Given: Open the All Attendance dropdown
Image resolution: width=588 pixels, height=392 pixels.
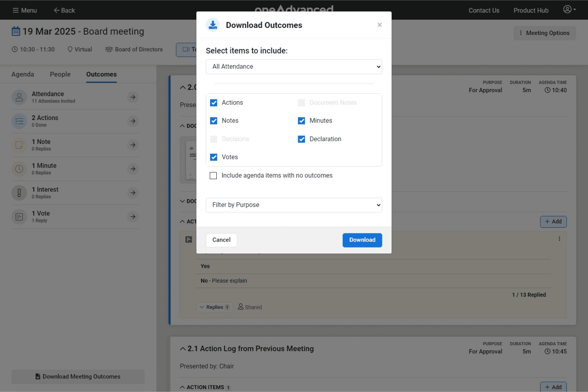Looking at the screenshot, I should 294,67.
